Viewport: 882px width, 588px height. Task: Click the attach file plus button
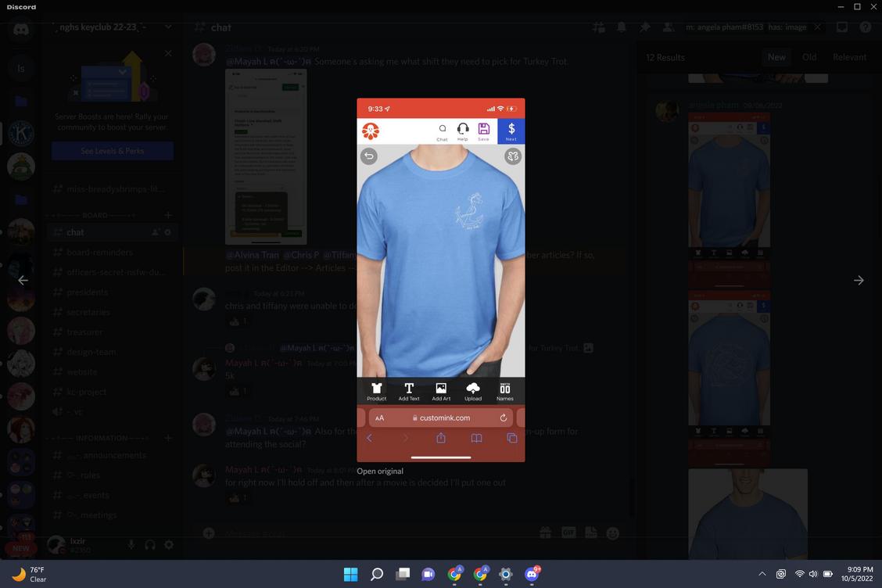pyautogui.click(x=209, y=532)
